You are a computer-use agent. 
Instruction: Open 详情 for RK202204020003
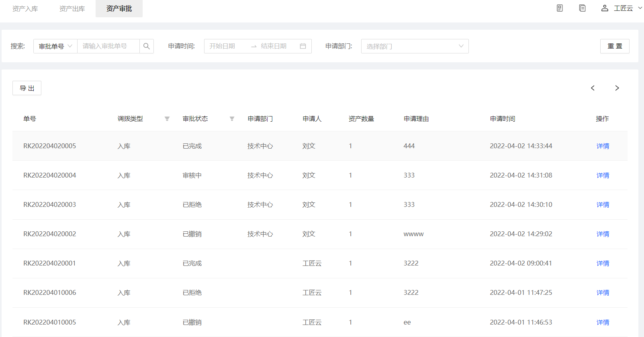point(603,205)
